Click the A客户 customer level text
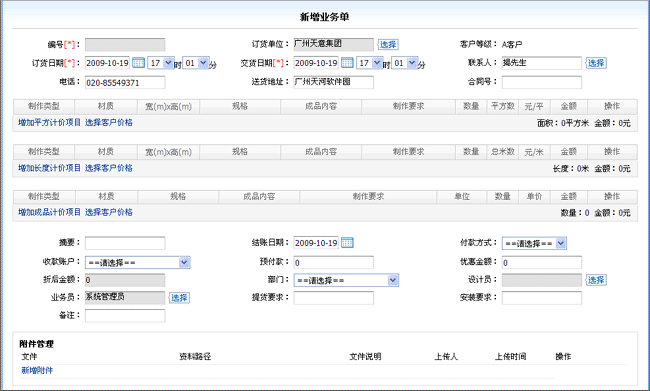 pos(512,44)
